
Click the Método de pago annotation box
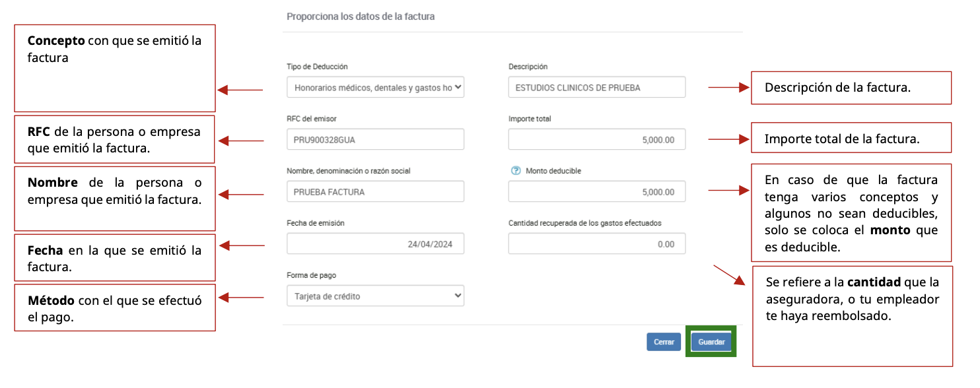click(x=115, y=307)
